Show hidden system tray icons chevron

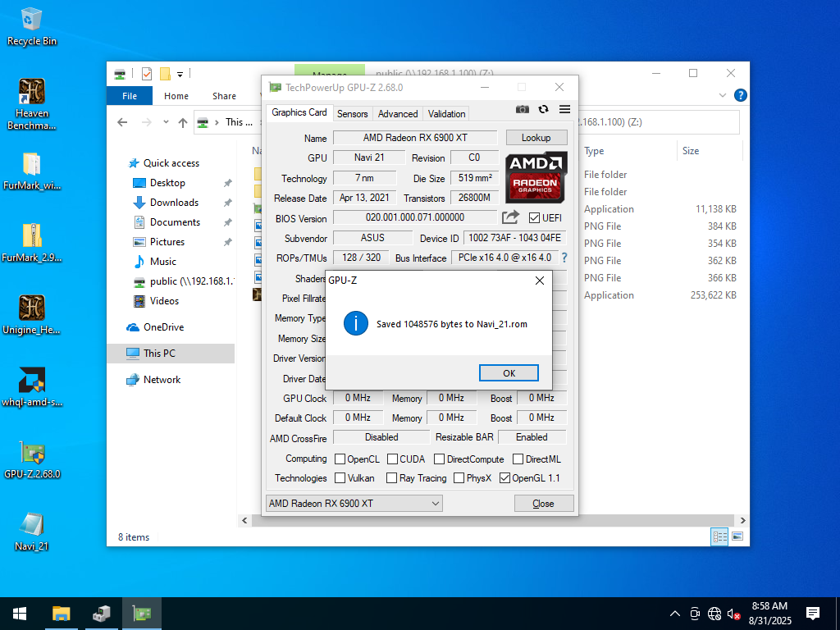click(x=675, y=614)
